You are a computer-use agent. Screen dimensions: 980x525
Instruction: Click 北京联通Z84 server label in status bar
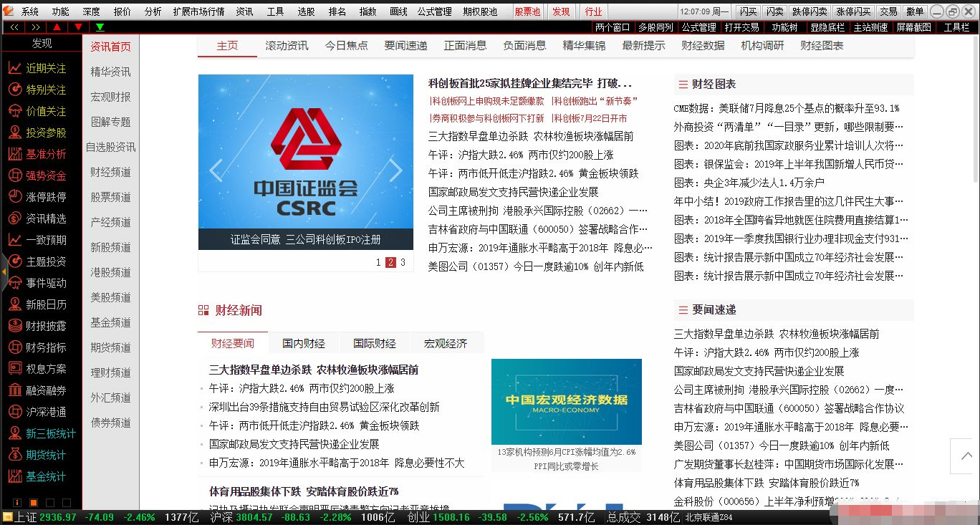click(x=708, y=517)
